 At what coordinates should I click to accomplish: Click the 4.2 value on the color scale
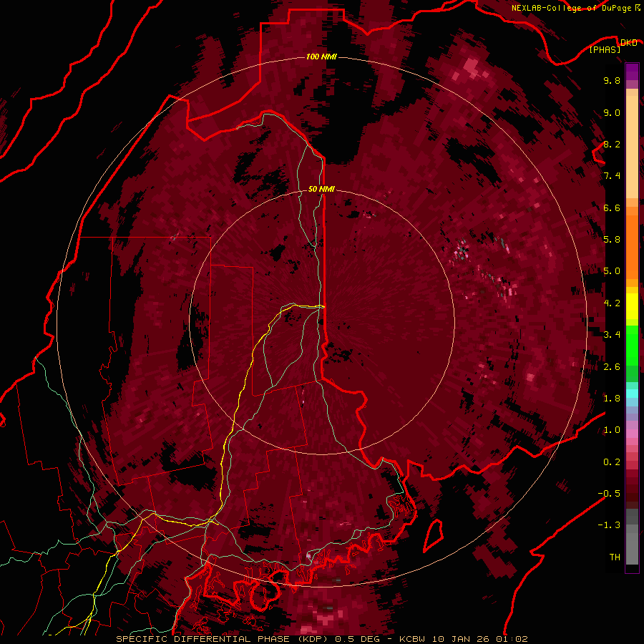click(612, 303)
